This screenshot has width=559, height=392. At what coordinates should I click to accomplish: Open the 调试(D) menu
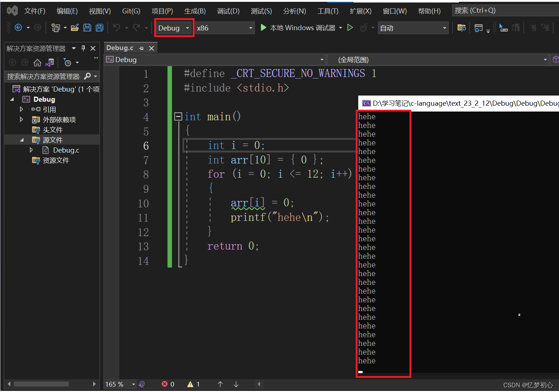point(228,11)
